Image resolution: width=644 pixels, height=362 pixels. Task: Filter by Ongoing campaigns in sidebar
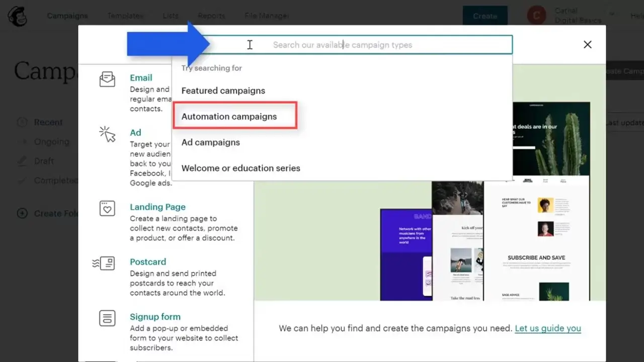51,142
